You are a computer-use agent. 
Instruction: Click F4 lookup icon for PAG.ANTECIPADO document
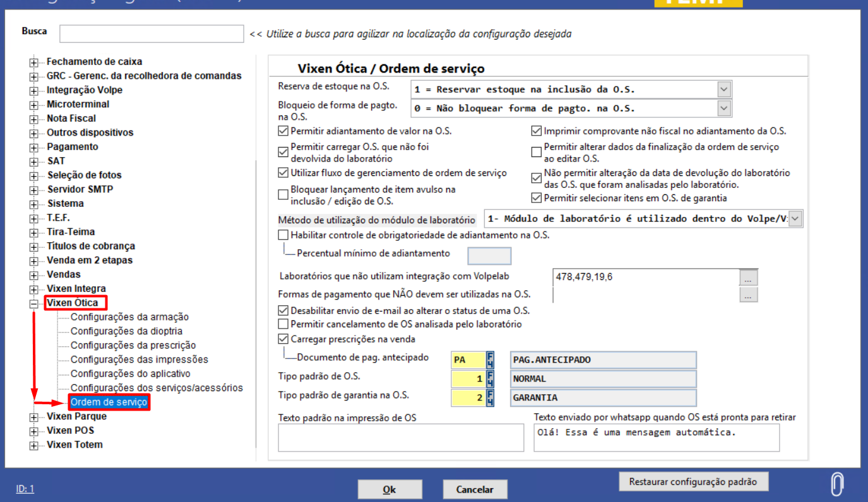(x=490, y=360)
